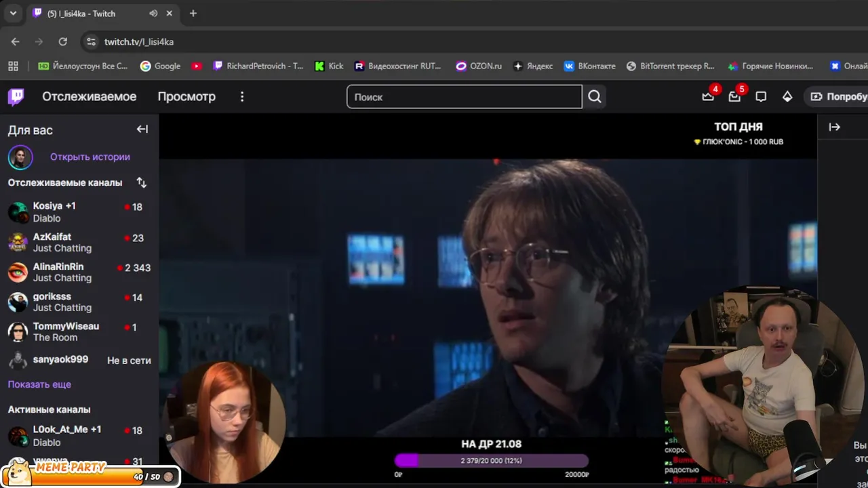Select the l_lisi4ka - Twitch browser tab

pos(102,14)
